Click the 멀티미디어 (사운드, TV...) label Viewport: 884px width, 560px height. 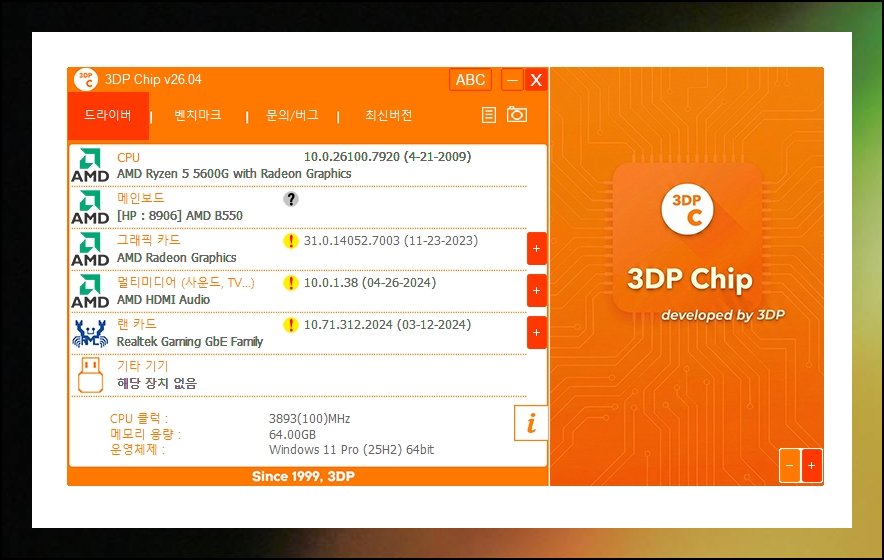[185, 283]
